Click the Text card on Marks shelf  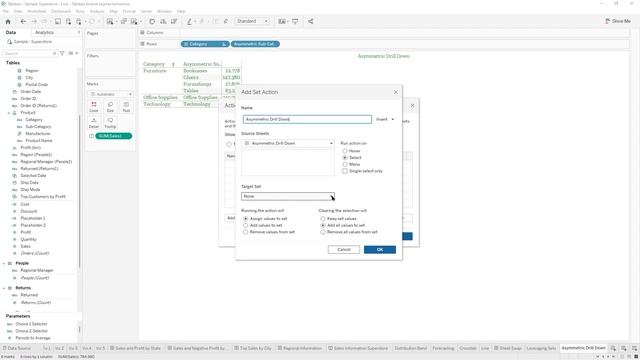pyautogui.click(x=126, y=107)
